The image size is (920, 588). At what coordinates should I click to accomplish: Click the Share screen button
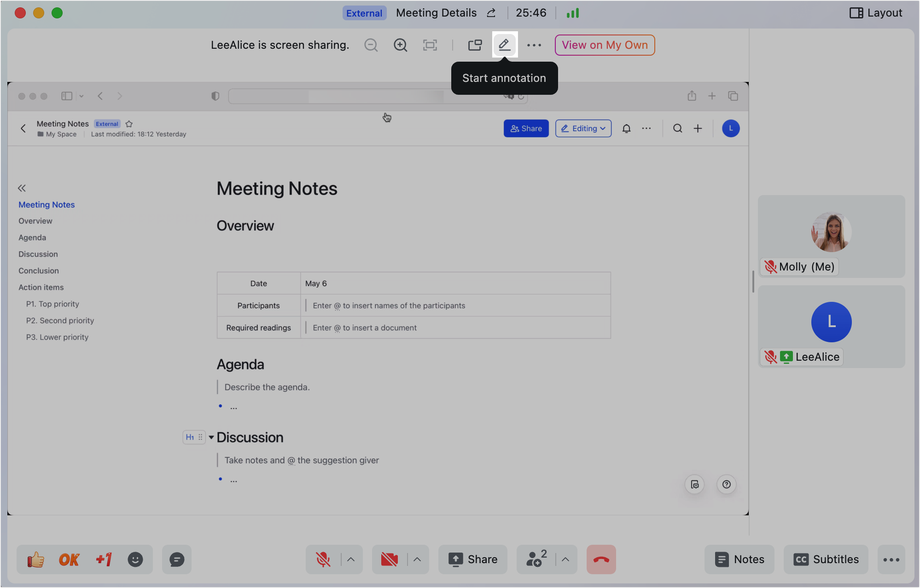(473, 559)
